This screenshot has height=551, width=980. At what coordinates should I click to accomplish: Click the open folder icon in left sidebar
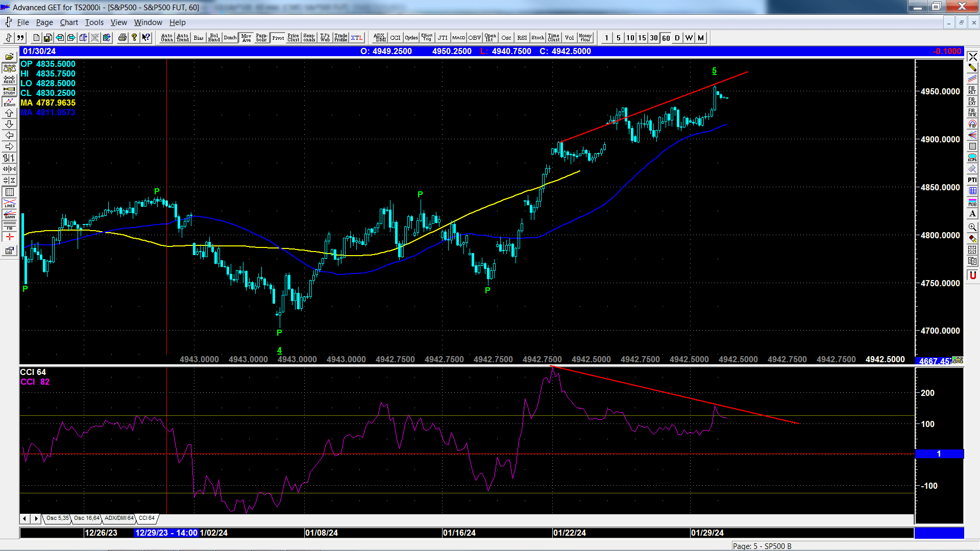(10, 57)
